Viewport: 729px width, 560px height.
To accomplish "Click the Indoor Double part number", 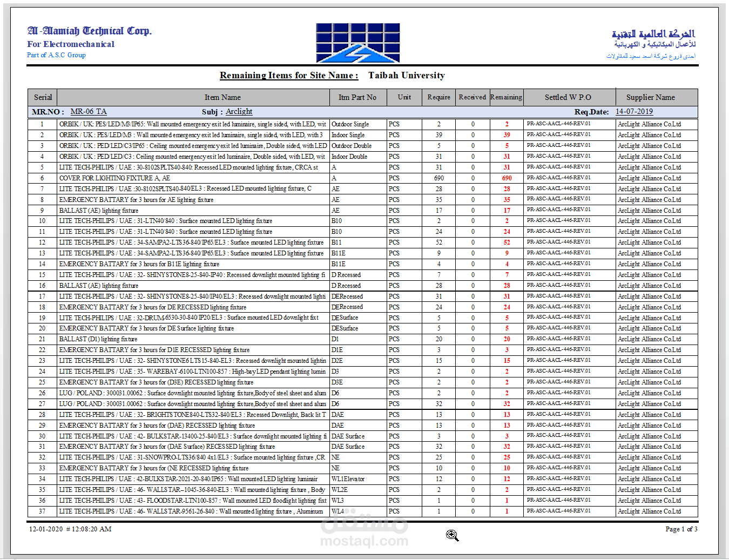I will tap(349, 157).
